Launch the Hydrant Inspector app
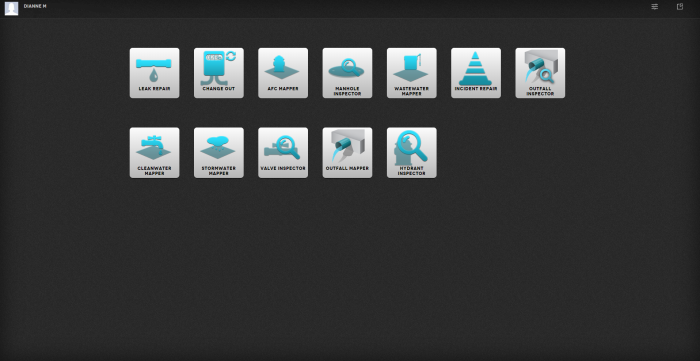700x361 pixels. (x=412, y=153)
